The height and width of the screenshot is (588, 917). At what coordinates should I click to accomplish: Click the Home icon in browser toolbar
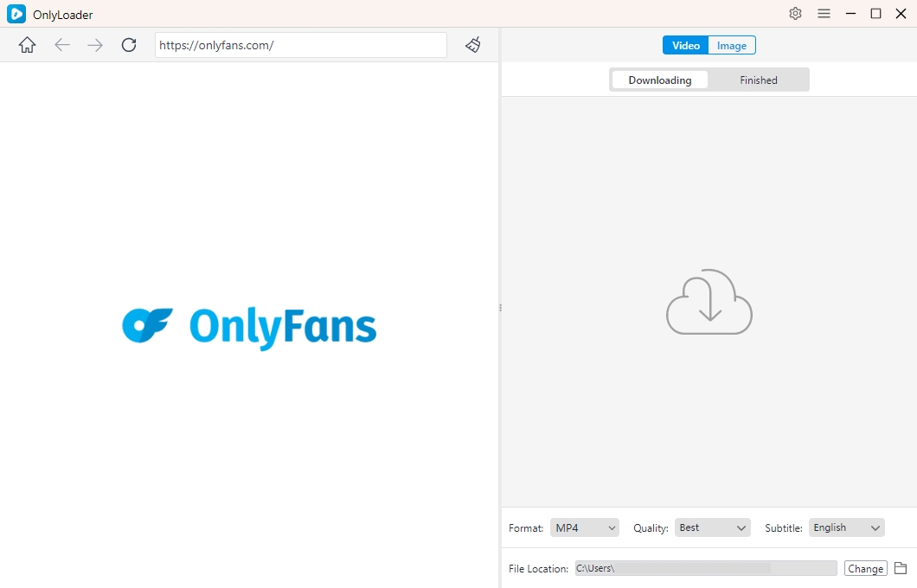click(28, 45)
